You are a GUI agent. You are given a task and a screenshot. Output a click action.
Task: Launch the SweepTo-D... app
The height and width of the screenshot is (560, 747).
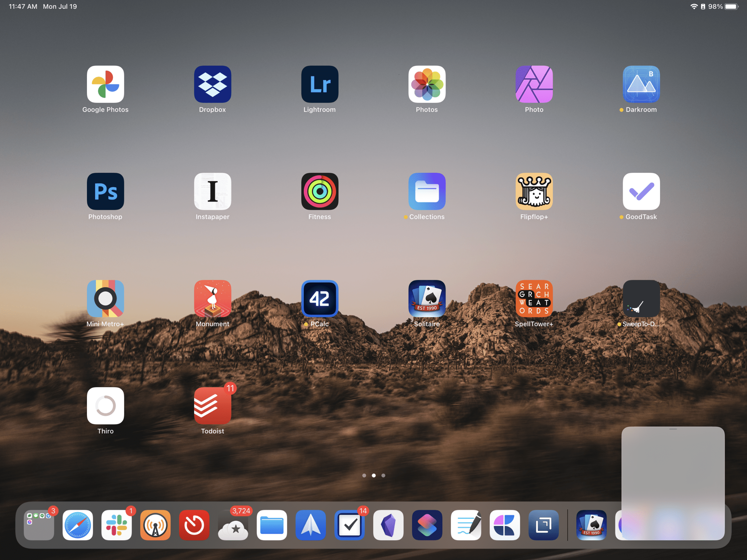coord(641,299)
